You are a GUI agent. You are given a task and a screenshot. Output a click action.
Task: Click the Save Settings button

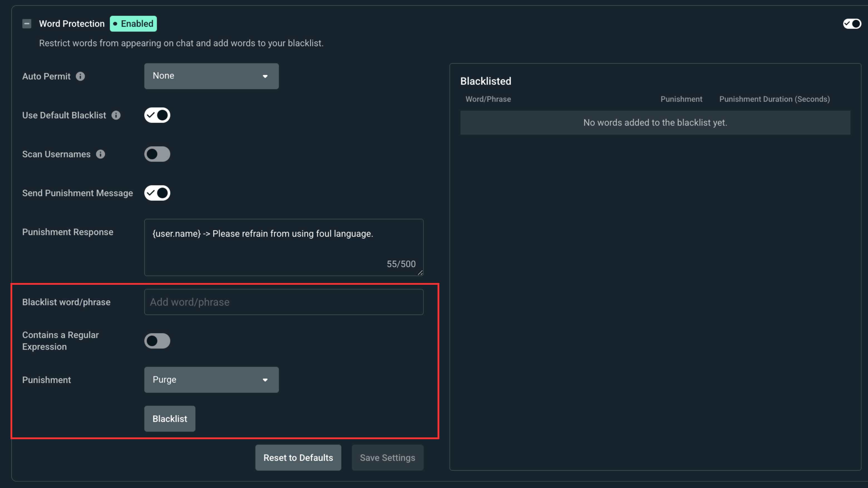click(388, 458)
